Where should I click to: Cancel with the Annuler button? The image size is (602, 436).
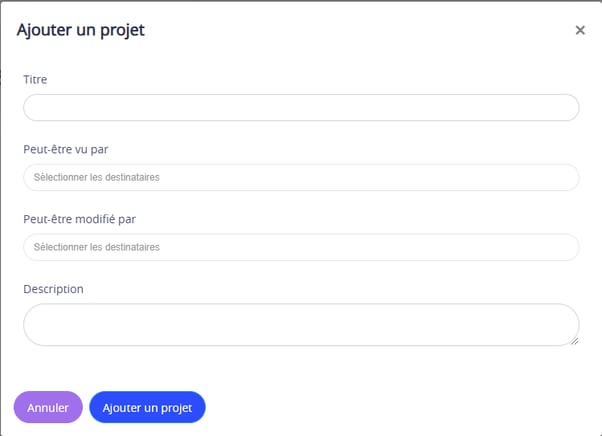[48, 407]
